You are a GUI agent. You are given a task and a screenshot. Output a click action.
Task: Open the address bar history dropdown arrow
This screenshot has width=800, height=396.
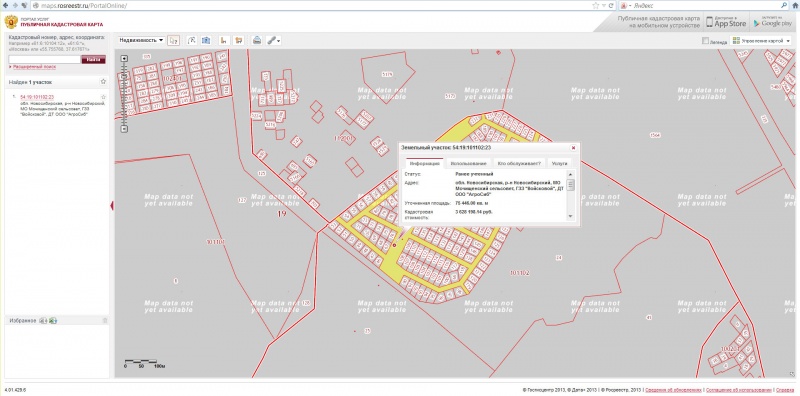[x=604, y=5]
